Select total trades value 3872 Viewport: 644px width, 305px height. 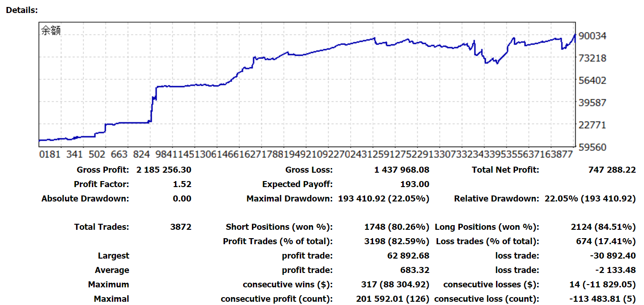coord(181,227)
